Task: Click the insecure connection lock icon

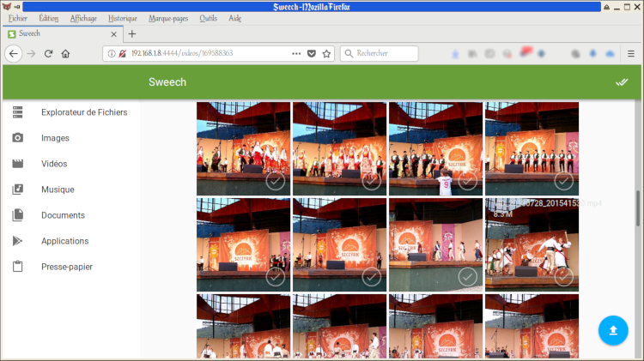Action: coord(123,54)
